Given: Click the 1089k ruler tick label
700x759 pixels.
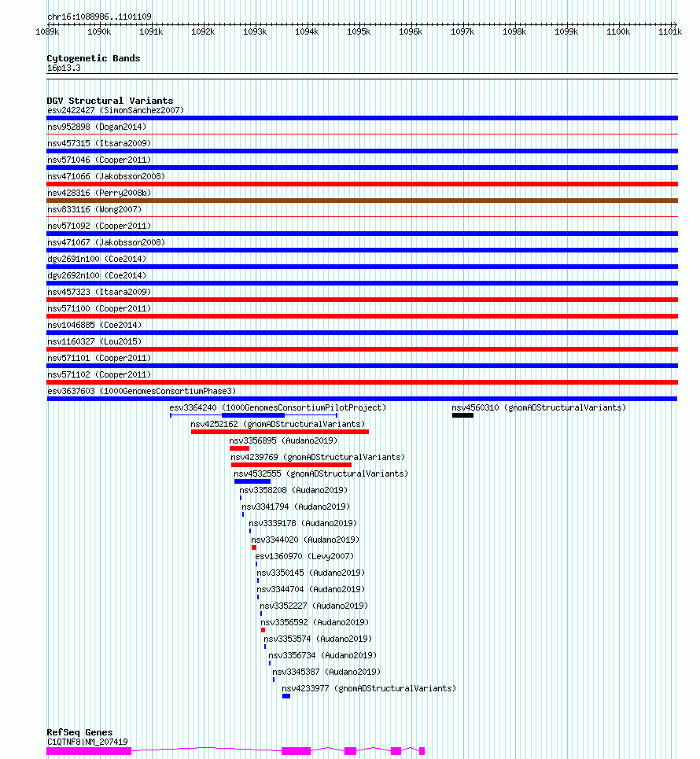Looking at the screenshot, I should pos(47,32).
